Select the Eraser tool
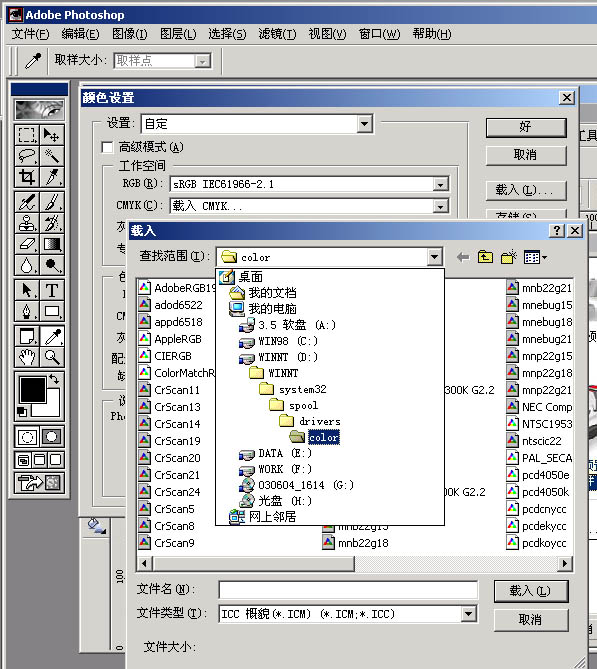This screenshot has width=597, height=669. click(x=27, y=244)
